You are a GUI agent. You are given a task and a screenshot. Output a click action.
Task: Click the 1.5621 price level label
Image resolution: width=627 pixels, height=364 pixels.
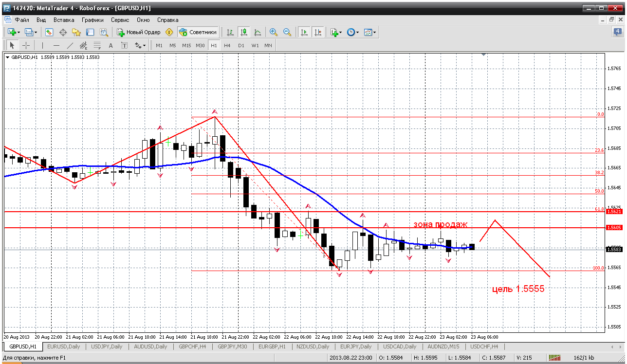(x=613, y=212)
